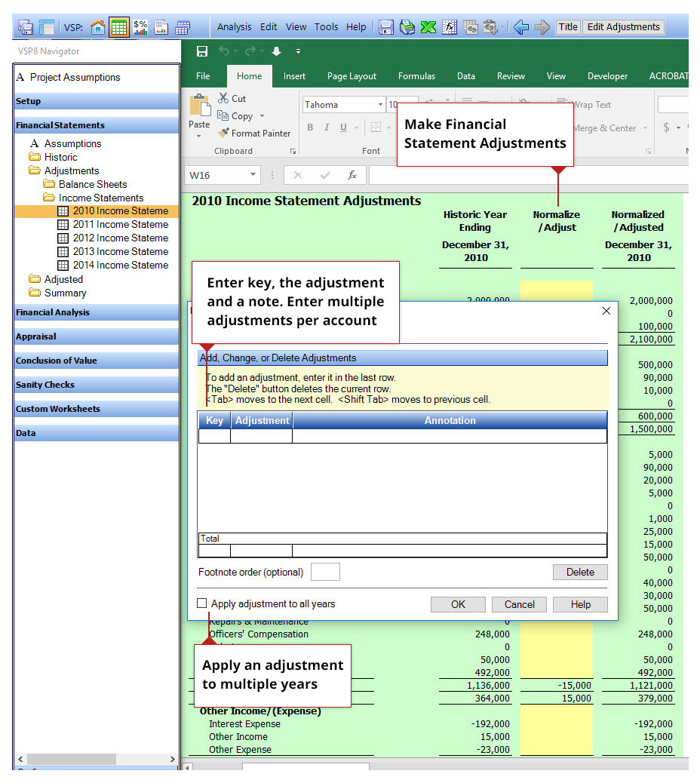The width and height of the screenshot is (700, 783).
Task: Click the Format Painter brush icon
Action: pos(223,133)
